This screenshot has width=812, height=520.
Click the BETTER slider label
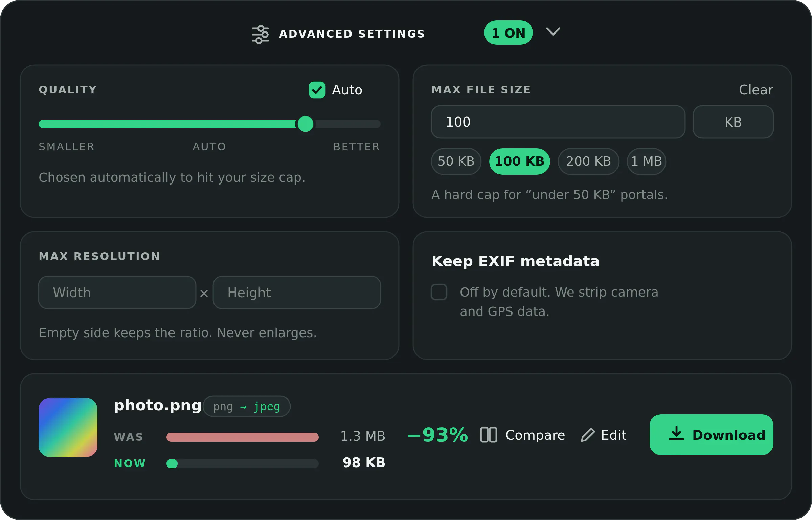[357, 147]
